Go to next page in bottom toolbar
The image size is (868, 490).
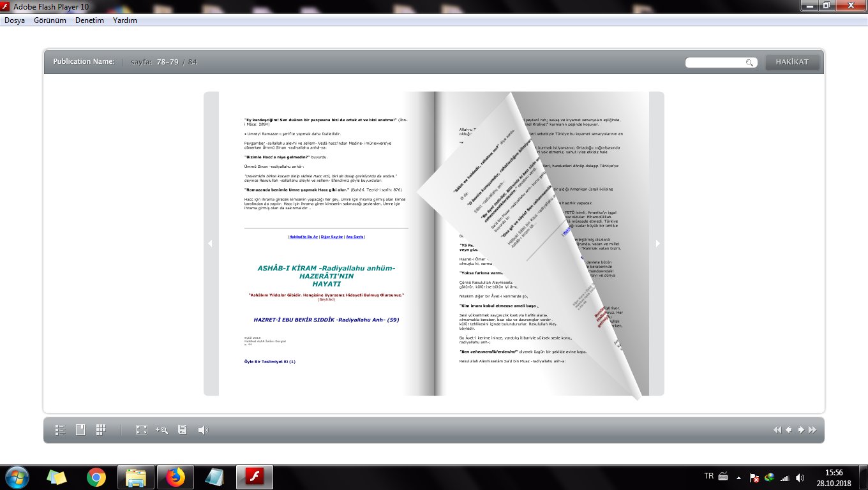[x=801, y=430]
